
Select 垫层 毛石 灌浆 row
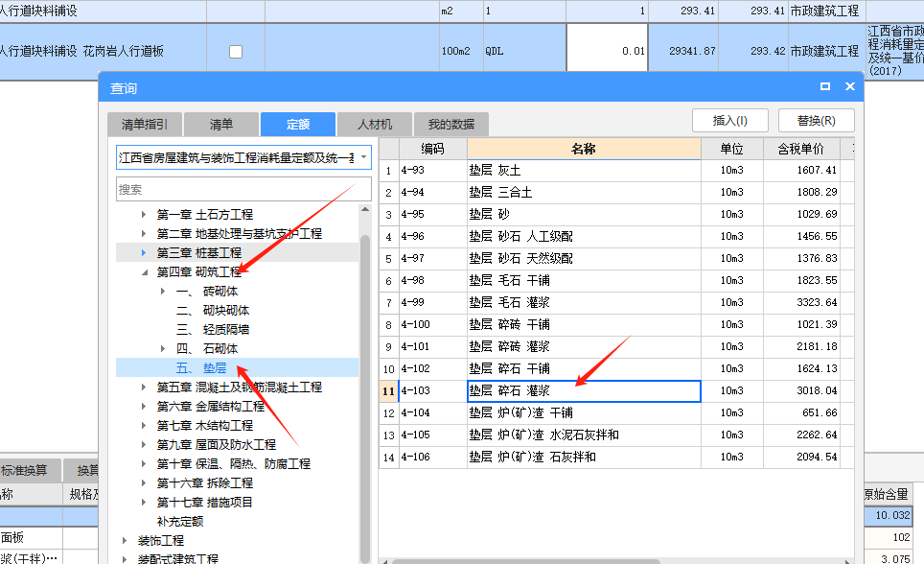(x=615, y=303)
